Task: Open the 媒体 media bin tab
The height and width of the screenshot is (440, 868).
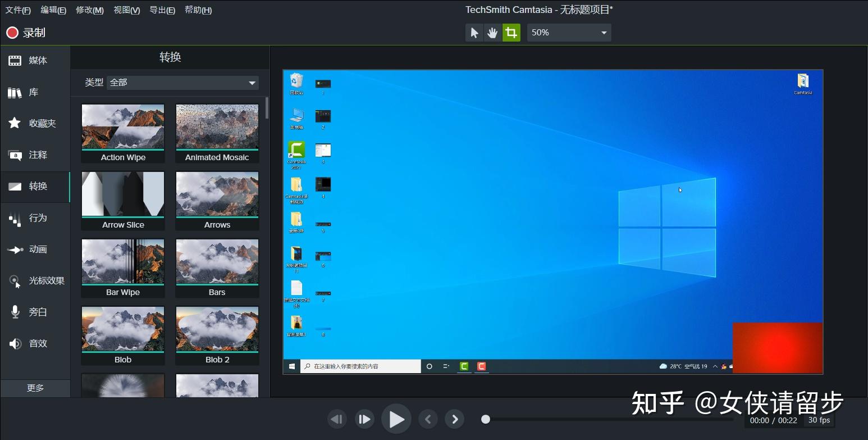Action: (35, 61)
